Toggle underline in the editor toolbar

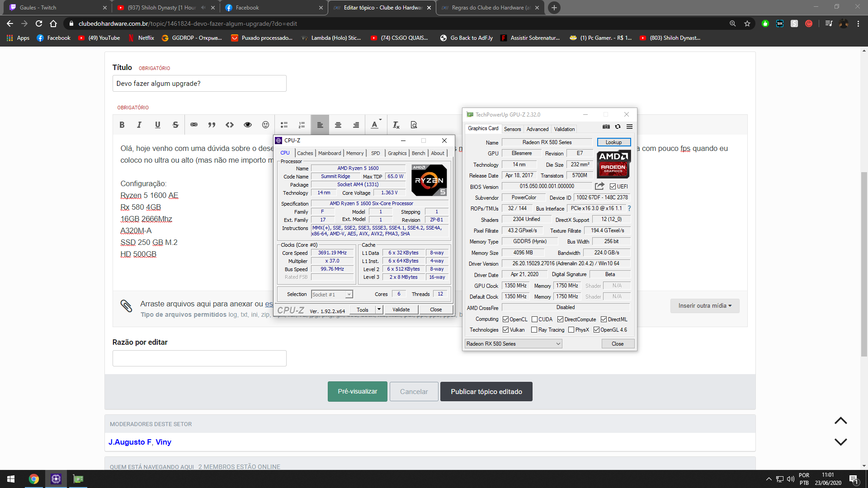(157, 125)
